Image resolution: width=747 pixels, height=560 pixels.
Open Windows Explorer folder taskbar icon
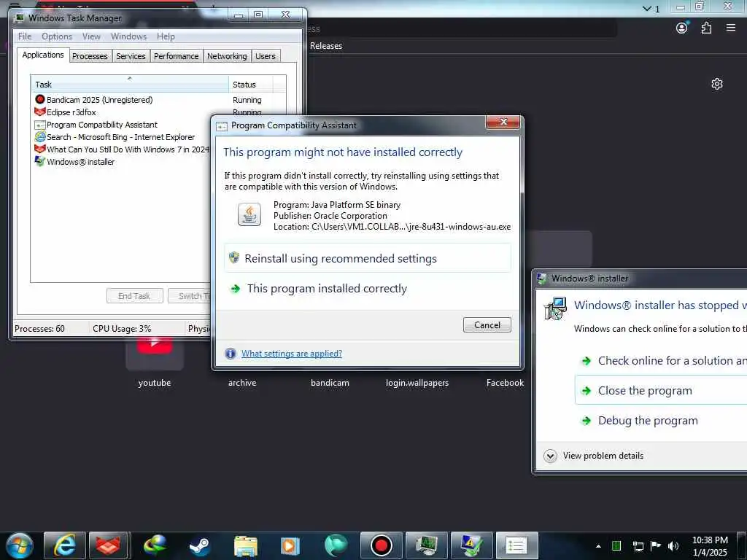pos(245,545)
